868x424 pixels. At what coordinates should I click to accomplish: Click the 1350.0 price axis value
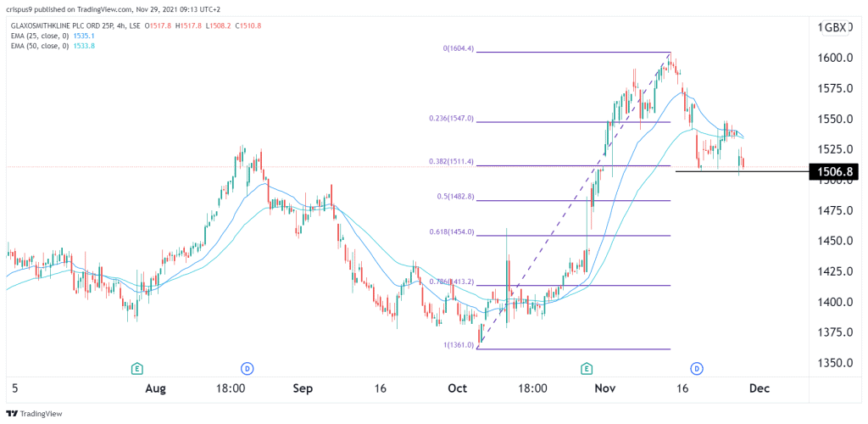(833, 363)
